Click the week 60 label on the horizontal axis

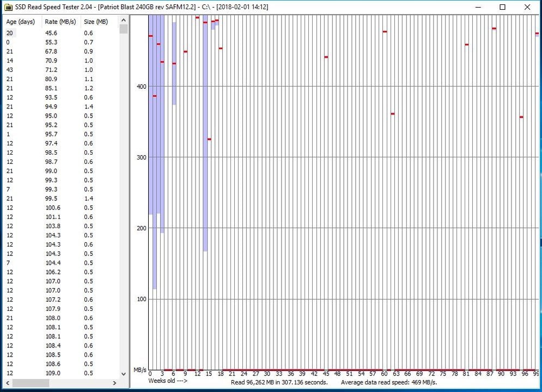click(385, 373)
